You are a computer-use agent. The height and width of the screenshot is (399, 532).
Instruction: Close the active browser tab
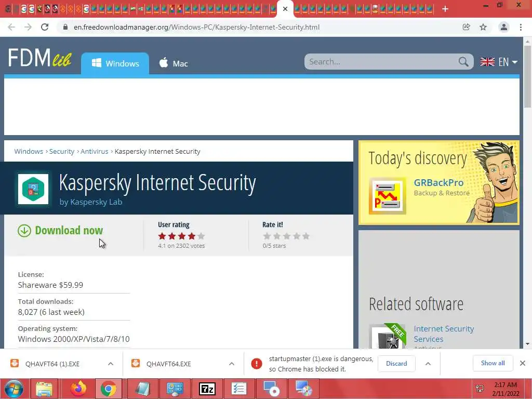pos(285,9)
